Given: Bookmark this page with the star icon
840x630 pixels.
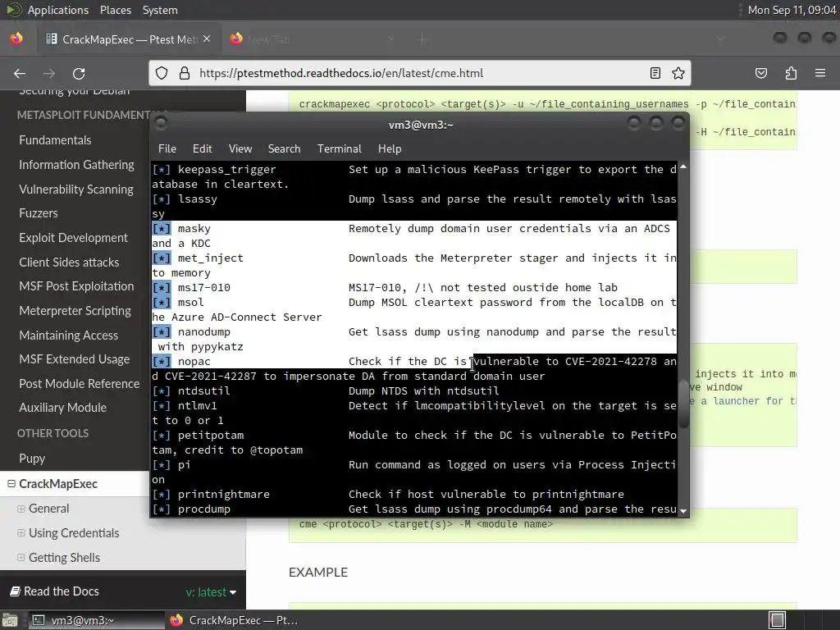Looking at the screenshot, I should tap(678, 73).
